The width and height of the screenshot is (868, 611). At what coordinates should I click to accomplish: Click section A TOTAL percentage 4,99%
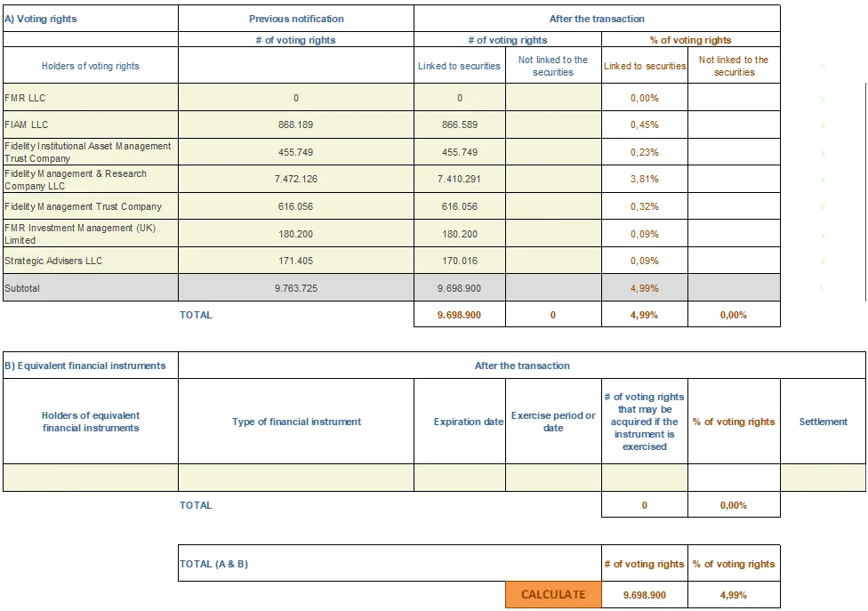645,314
